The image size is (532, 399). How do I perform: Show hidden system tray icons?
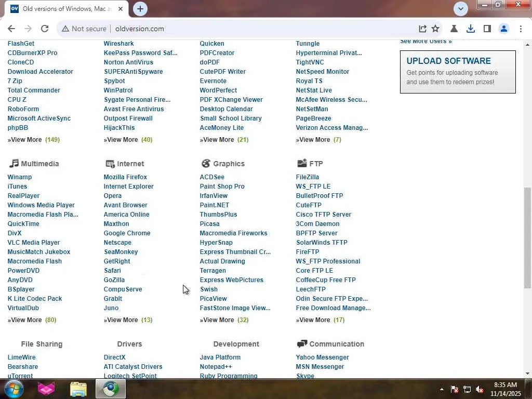pyautogui.click(x=442, y=389)
